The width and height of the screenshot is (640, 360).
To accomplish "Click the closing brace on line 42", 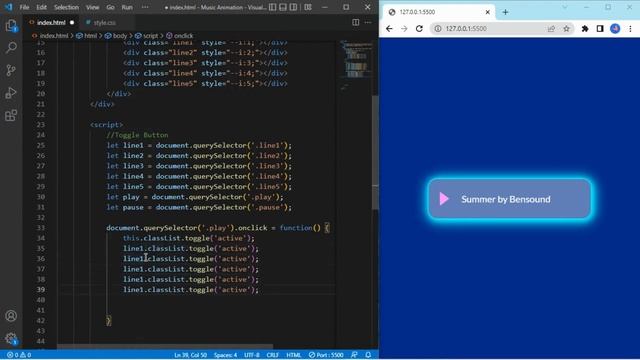I will [x=109, y=320].
